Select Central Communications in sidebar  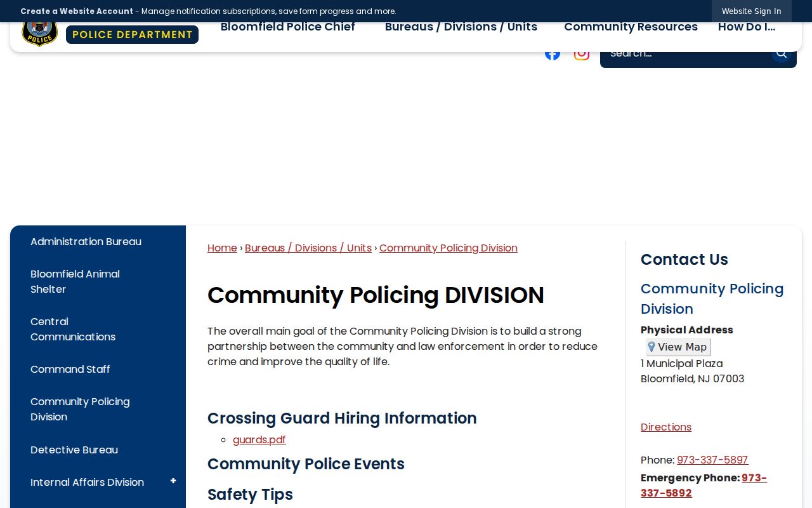coord(73,329)
